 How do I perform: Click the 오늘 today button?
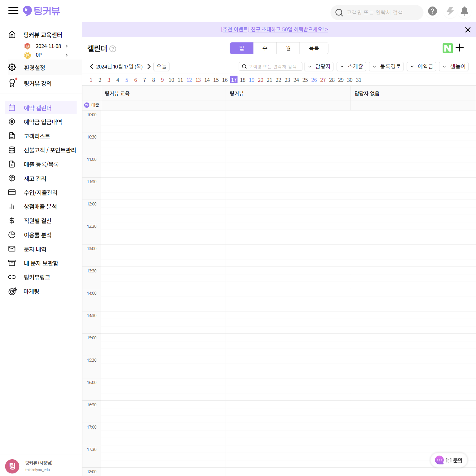pos(161,67)
